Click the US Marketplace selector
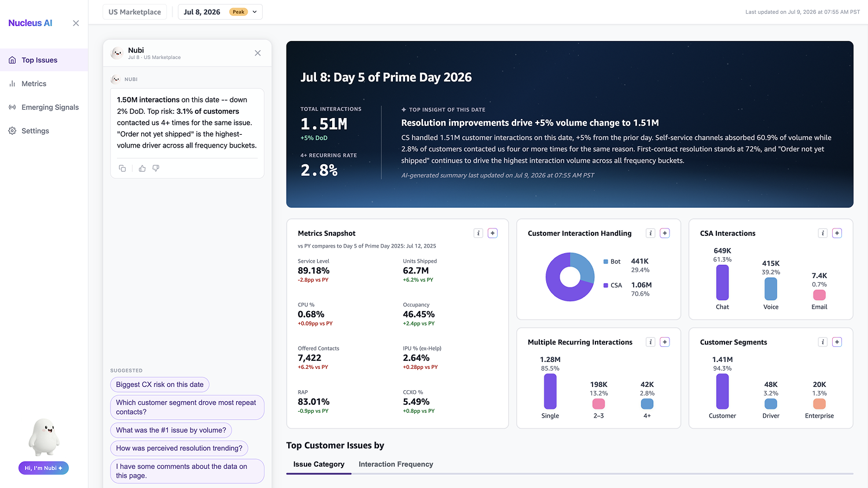 135,12
